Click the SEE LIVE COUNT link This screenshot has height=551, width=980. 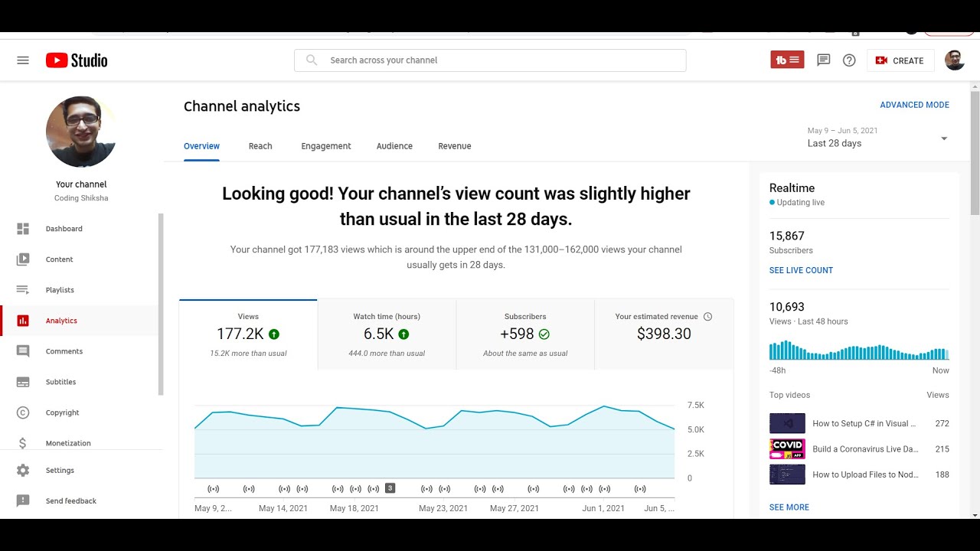point(801,270)
